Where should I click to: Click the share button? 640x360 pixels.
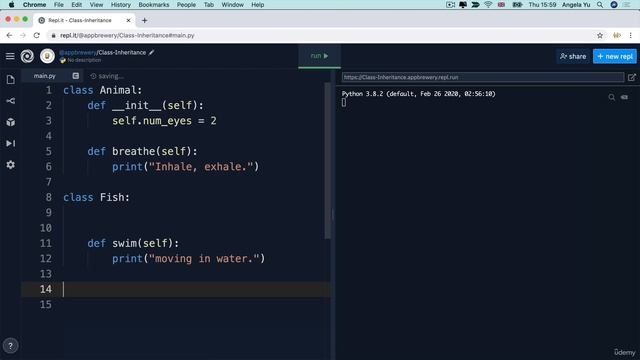[573, 56]
